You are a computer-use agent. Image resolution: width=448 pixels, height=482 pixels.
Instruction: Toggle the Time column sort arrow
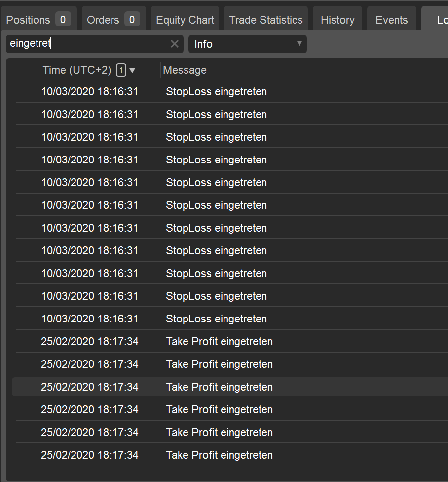pyautogui.click(x=132, y=71)
